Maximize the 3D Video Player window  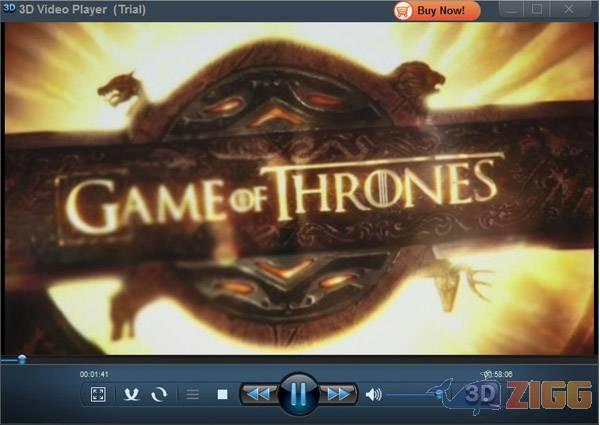[x=537, y=9]
